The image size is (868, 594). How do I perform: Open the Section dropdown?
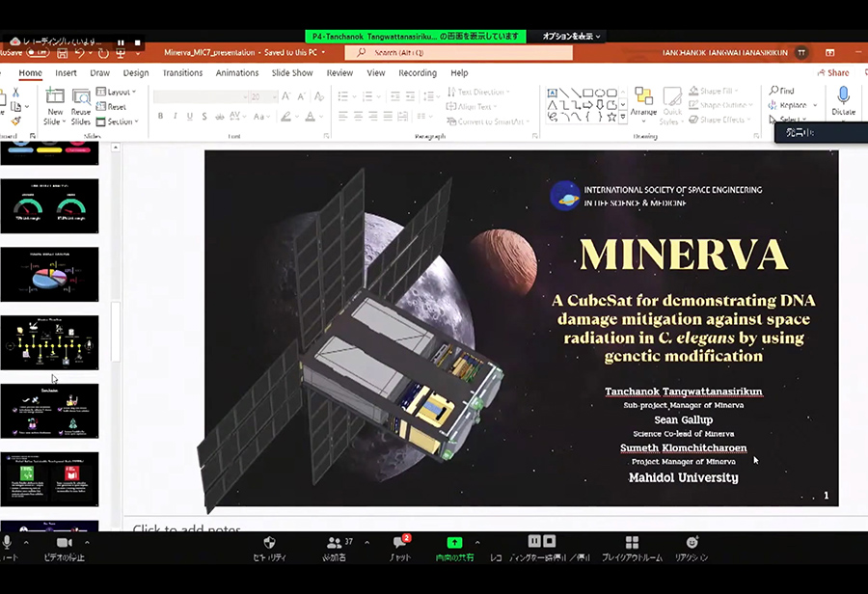click(117, 121)
